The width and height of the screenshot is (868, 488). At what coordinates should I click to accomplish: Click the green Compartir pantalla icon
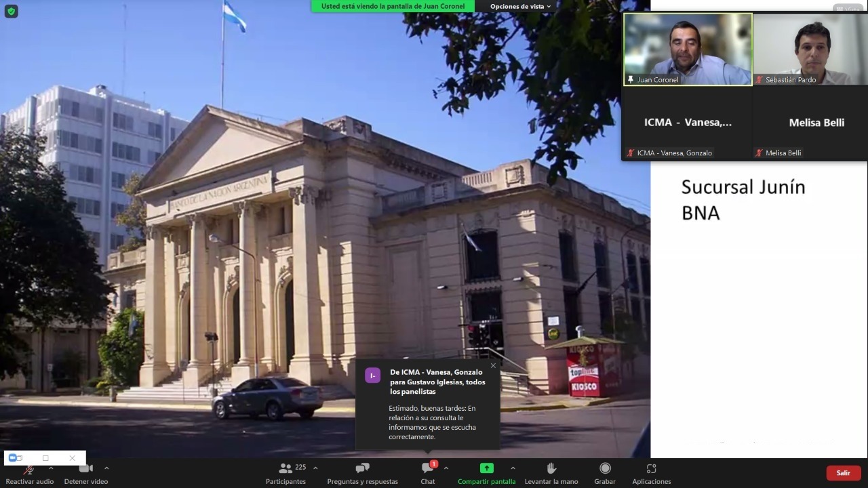coord(486,468)
